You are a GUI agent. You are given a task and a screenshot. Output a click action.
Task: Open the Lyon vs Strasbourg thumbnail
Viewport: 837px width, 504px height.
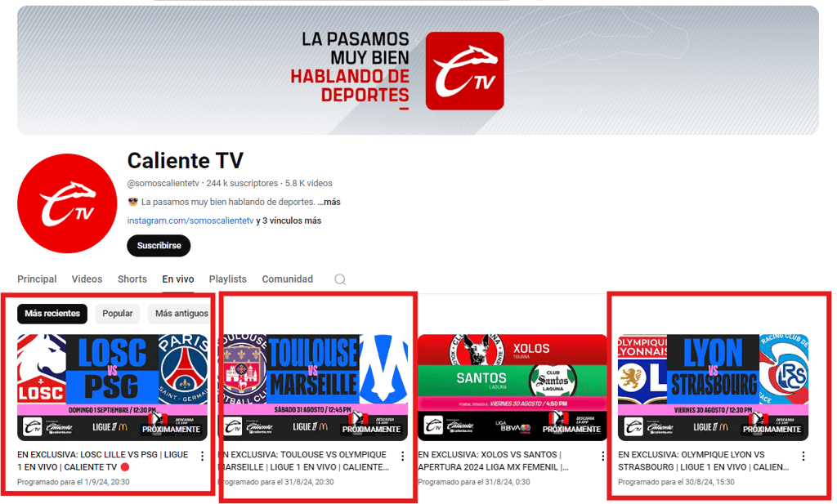(713, 388)
